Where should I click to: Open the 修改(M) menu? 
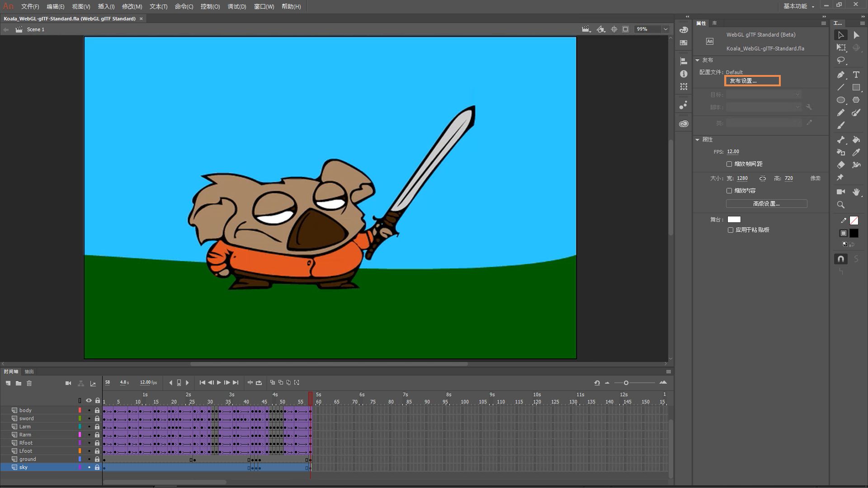click(132, 7)
